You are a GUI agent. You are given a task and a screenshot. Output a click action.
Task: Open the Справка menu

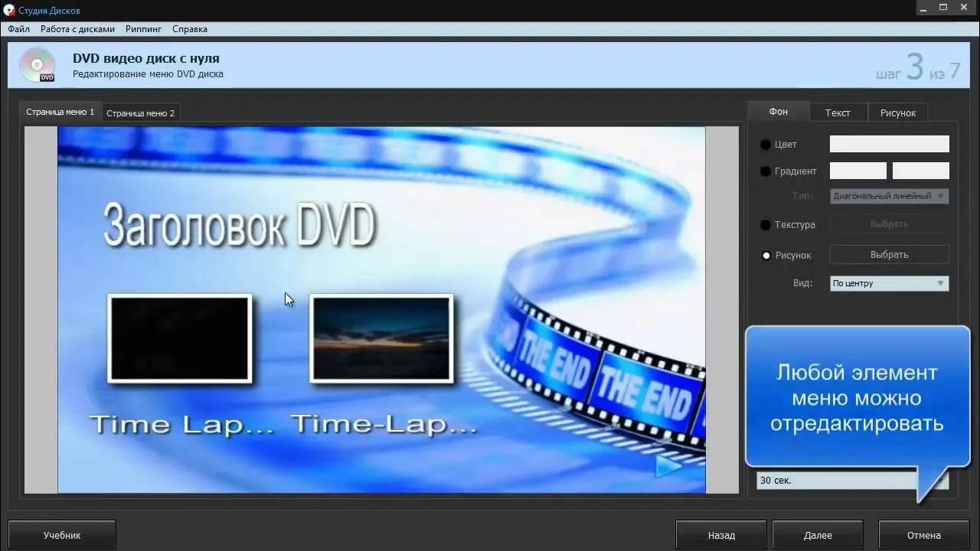tap(190, 29)
